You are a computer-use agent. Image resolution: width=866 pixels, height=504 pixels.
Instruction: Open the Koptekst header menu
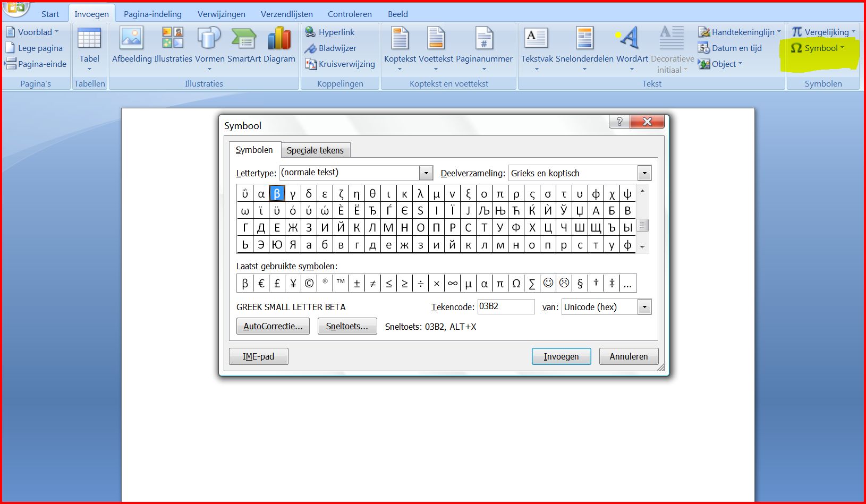click(400, 49)
